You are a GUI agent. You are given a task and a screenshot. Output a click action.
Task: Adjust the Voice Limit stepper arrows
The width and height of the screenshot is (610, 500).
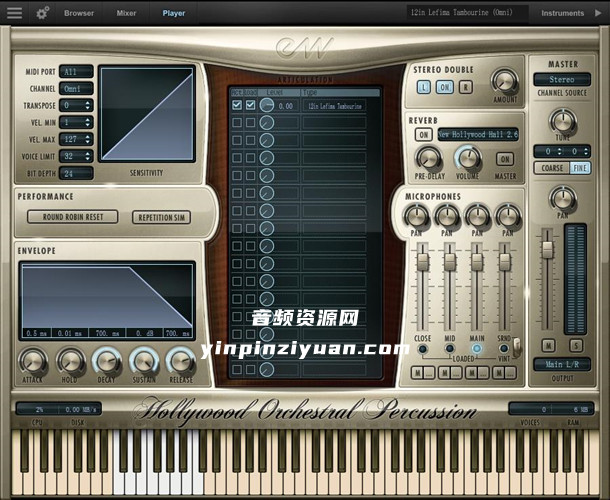[x=88, y=156]
